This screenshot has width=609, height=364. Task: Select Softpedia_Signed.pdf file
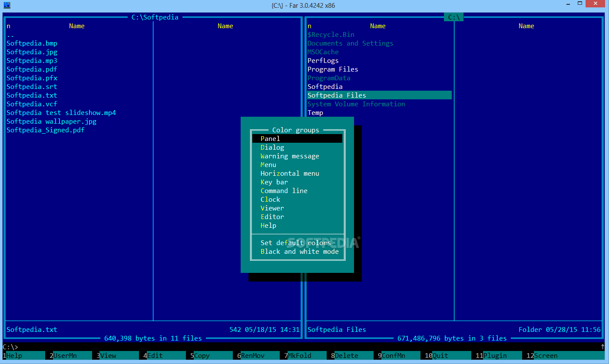[x=46, y=130]
